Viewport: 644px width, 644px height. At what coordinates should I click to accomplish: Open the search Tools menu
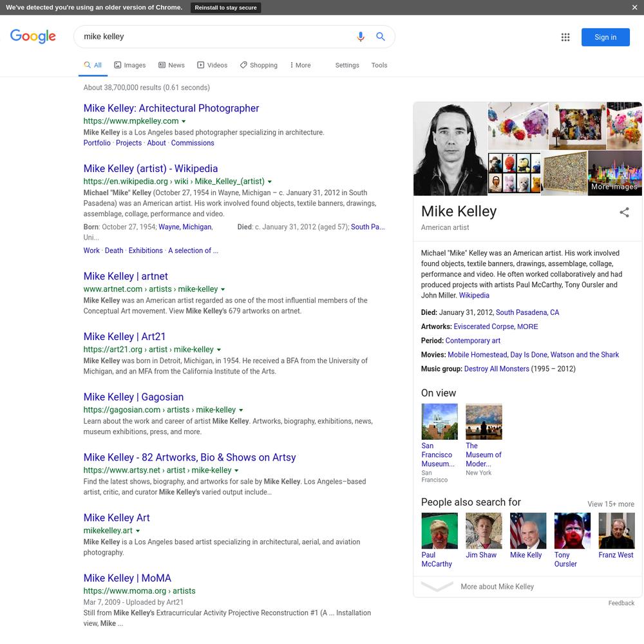pyautogui.click(x=379, y=65)
